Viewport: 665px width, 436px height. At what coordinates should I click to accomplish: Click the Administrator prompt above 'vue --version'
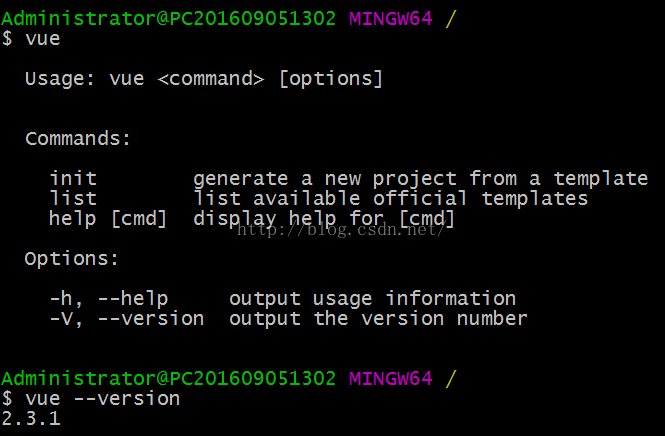click(168, 379)
